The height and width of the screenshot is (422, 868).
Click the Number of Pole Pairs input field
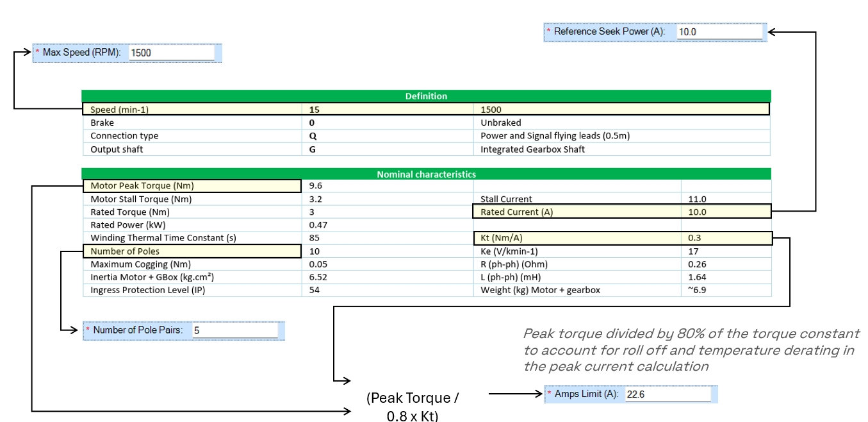tap(235, 330)
